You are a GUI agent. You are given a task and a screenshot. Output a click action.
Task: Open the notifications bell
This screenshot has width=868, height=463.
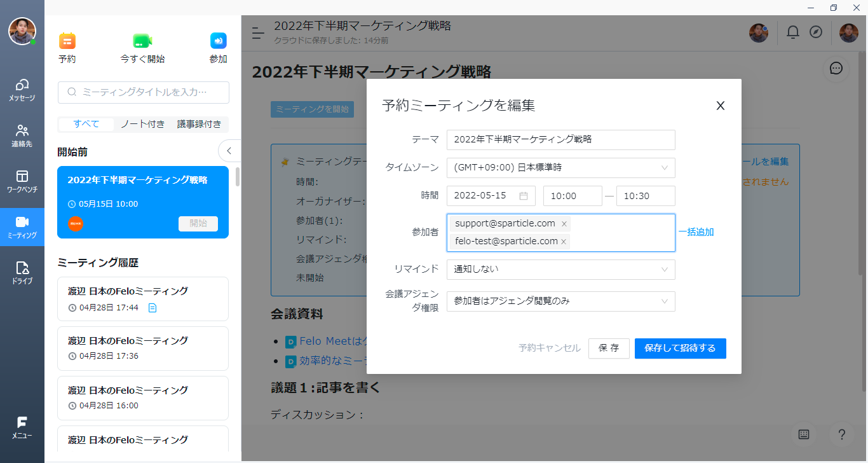point(793,32)
